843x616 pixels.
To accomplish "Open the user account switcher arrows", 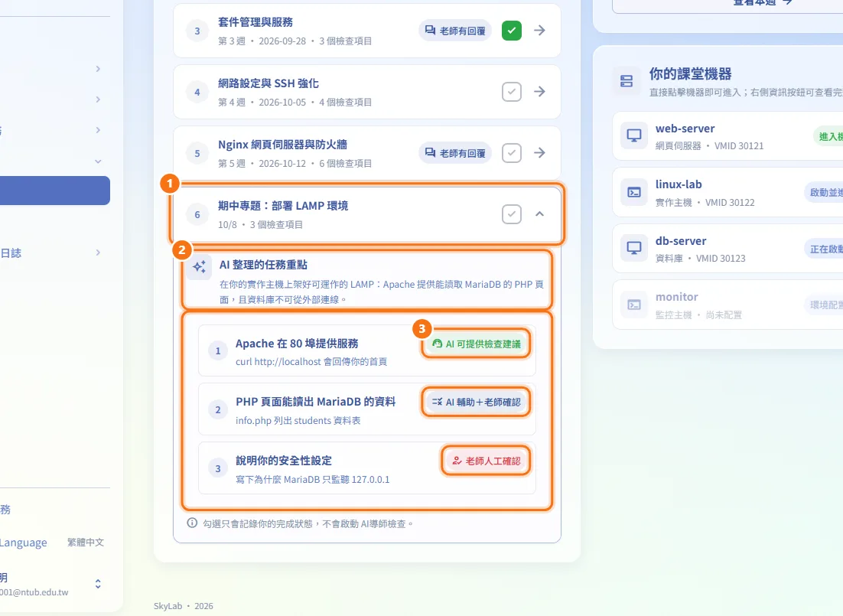I will coord(98,584).
